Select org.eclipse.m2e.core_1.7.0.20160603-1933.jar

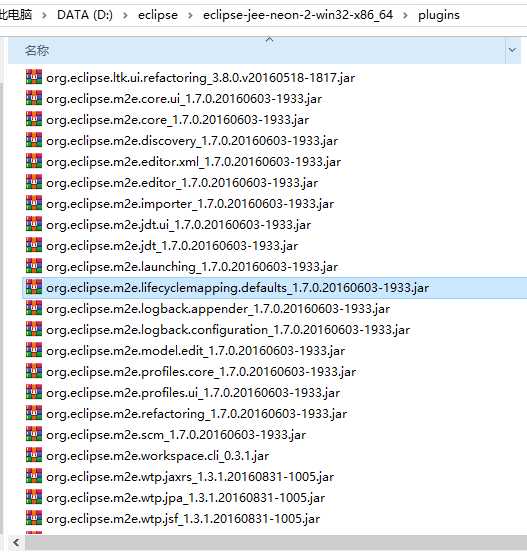(x=177, y=120)
